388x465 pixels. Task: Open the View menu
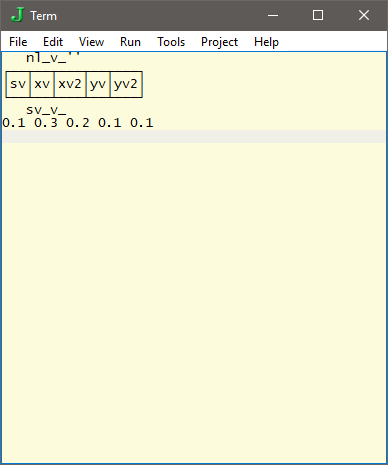coord(91,42)
